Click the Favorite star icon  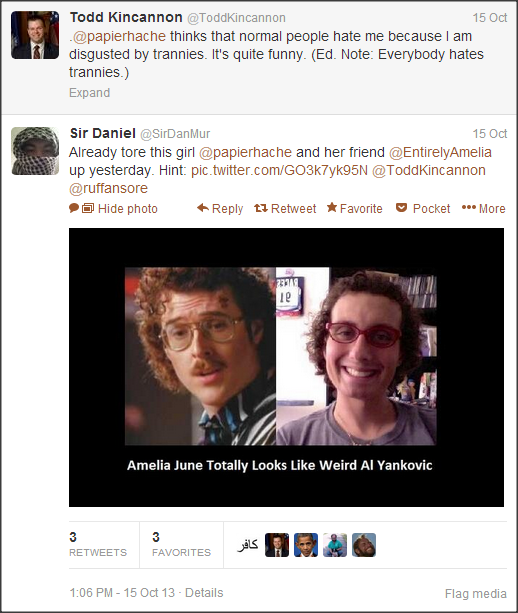point(332,207)
